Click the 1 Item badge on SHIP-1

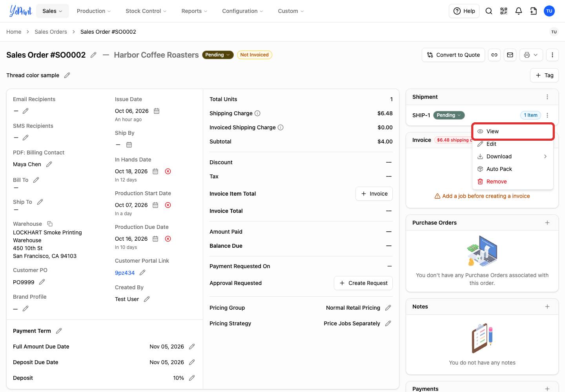point(530,115)
